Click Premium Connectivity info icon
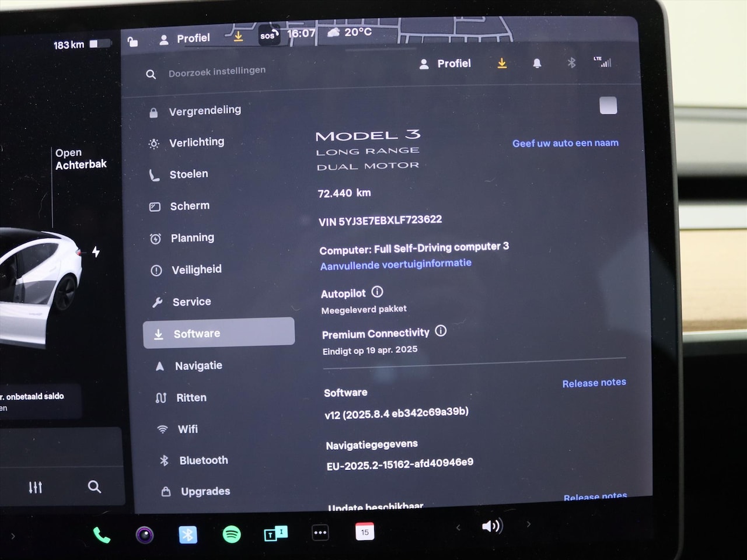Viewport: 747px width, 560px height. [x=441, y=331]
